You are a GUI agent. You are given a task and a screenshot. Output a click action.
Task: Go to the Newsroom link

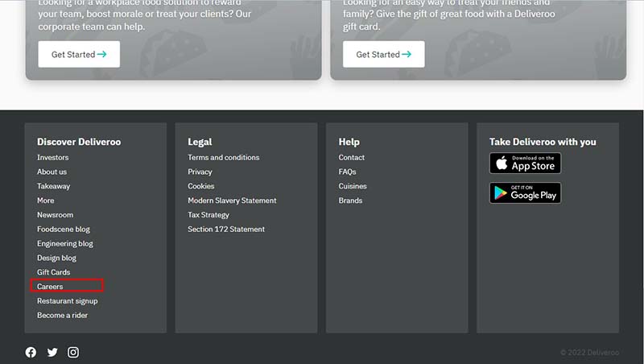pyautogui.click(x=55, y=215)
